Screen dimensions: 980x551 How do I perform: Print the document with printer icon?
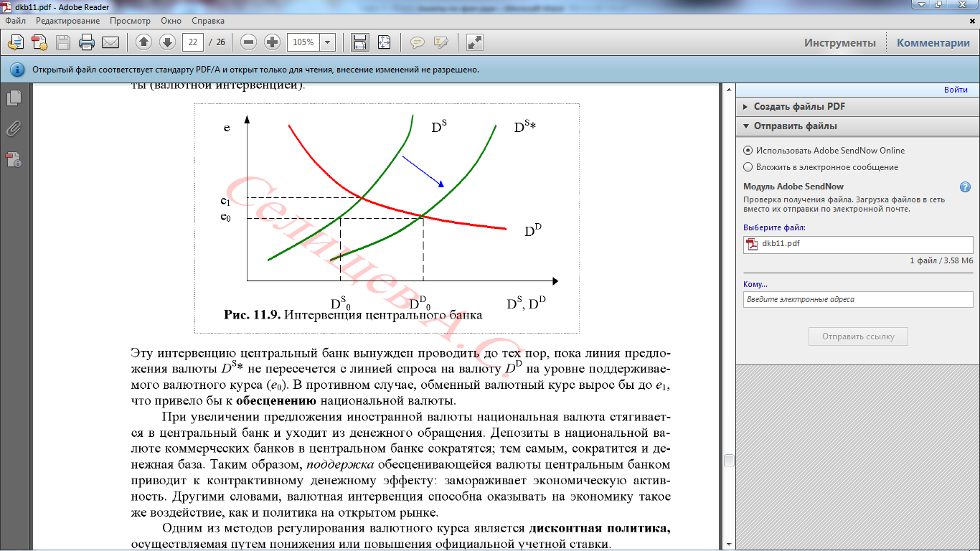[87, 42]
